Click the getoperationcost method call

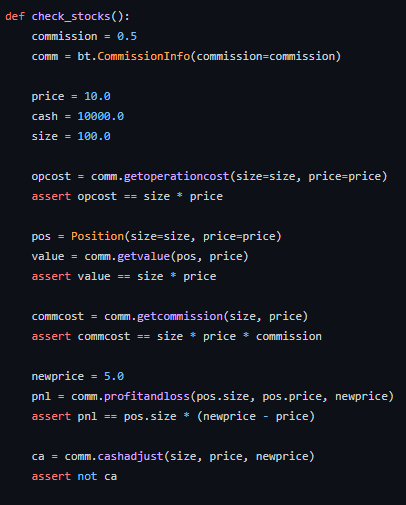177,176
